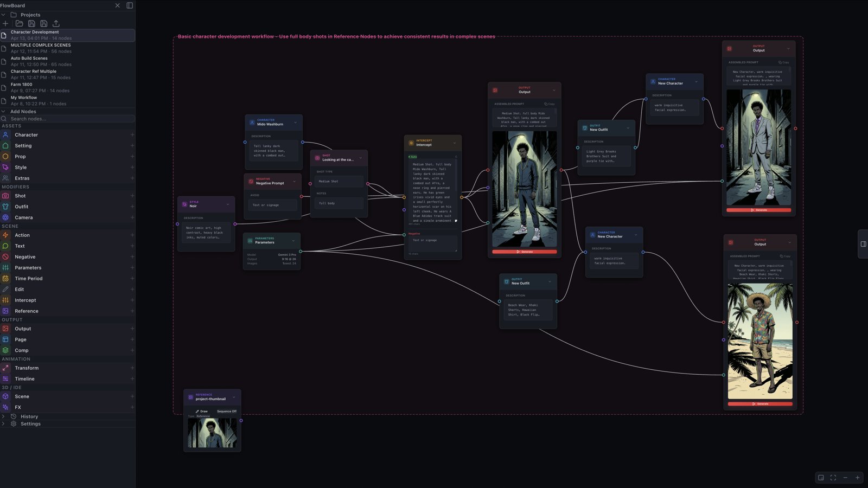Zoom in canvas with plus icon
868x488 pixels.
(x=858, y=478)
